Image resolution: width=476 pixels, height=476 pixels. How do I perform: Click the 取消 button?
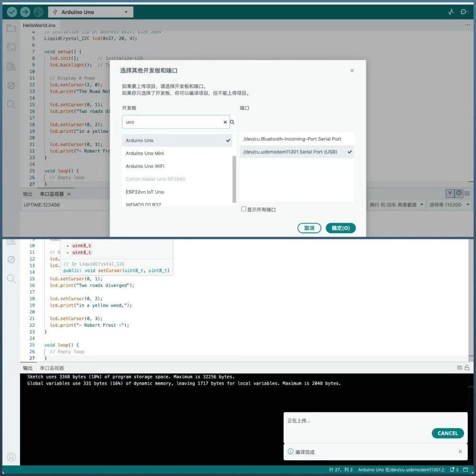tap(309, 228)
